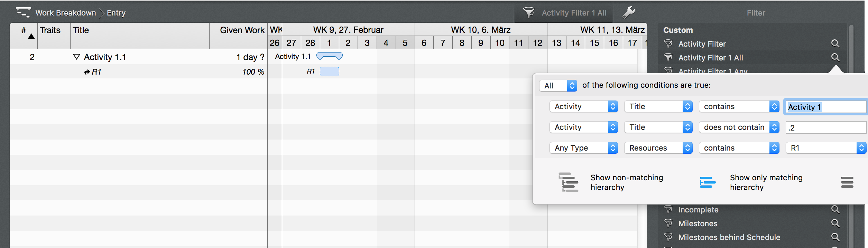Select the Incomplete filter in list
Screen dimensions: 868x248
pos(698,210)
